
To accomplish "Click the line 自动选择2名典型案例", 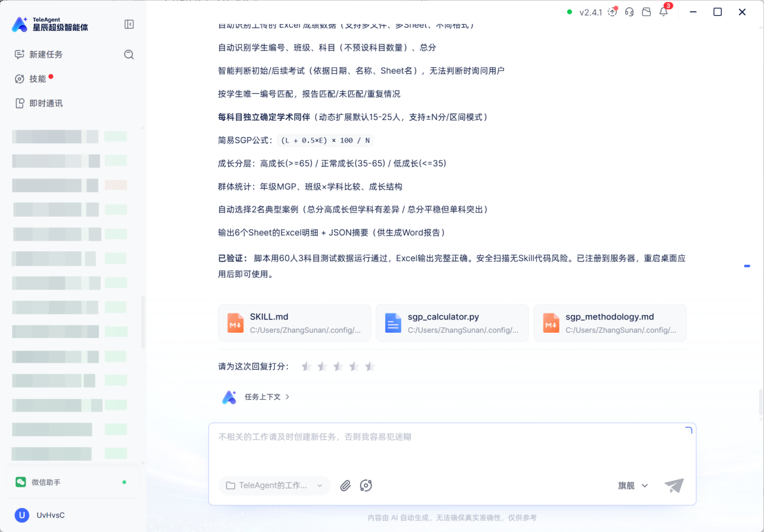I will (353, 210).
